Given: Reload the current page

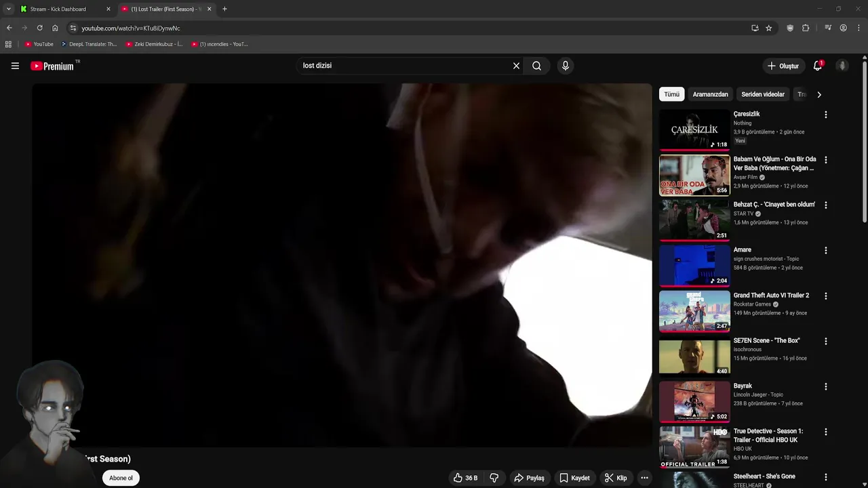Looking at the screenshot, I should tap(39, 28).
